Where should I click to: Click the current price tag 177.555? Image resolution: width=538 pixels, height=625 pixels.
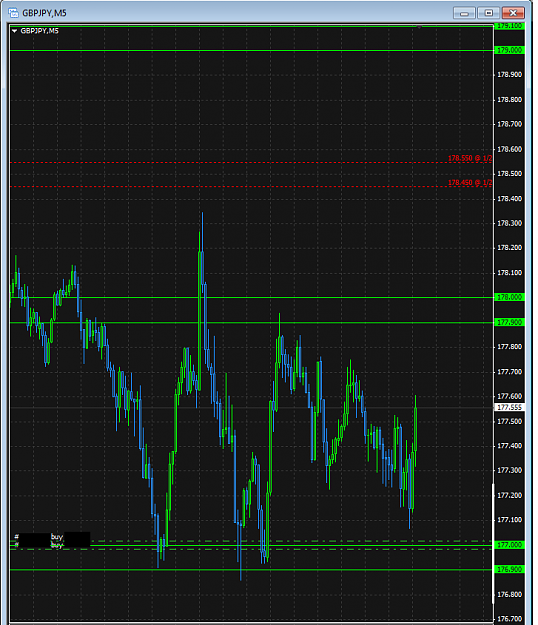click(x=510, y=407)
